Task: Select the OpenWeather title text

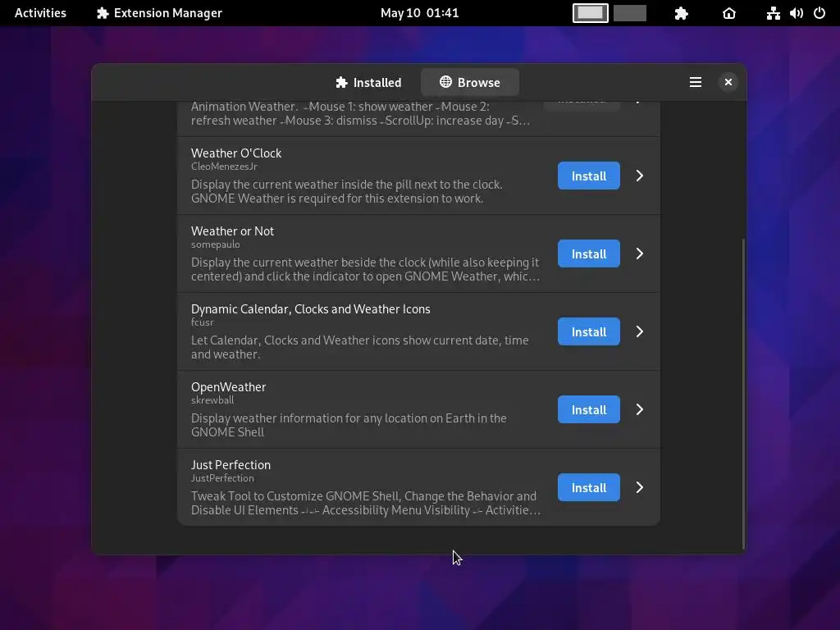Action: [229, 387]
